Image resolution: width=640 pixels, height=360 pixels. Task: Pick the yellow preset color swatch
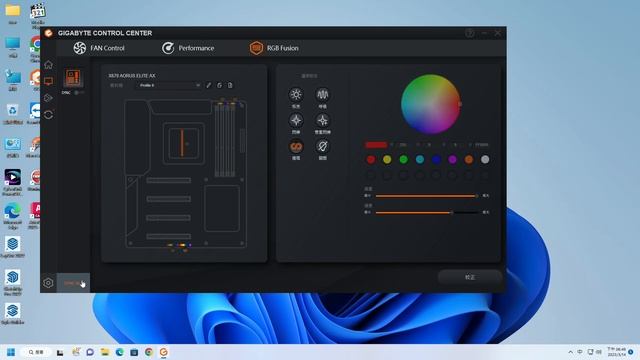387,160
